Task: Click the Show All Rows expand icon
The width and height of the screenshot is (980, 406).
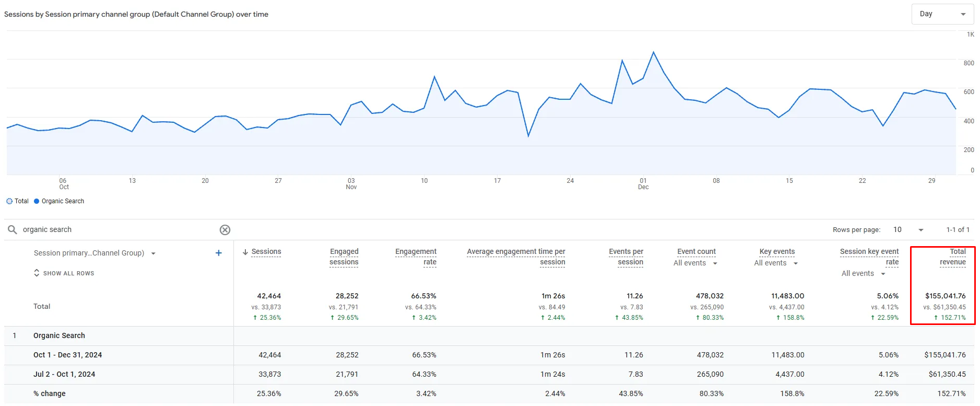Action: pos(37,273)
